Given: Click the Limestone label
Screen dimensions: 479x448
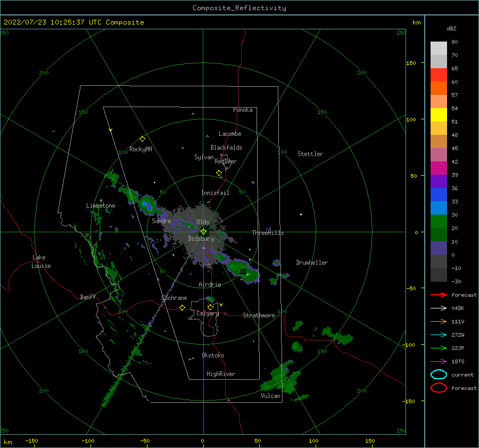Looking at the screenshot, I should point(101,206).
